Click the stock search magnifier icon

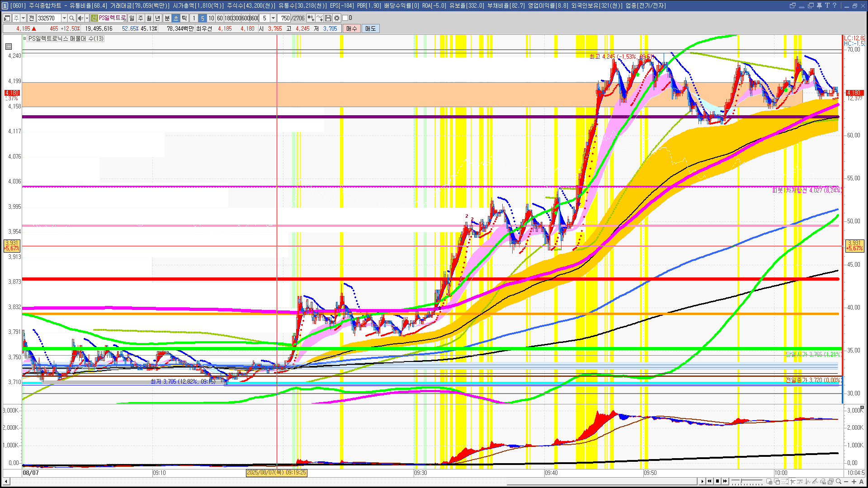tap(71, 18)
